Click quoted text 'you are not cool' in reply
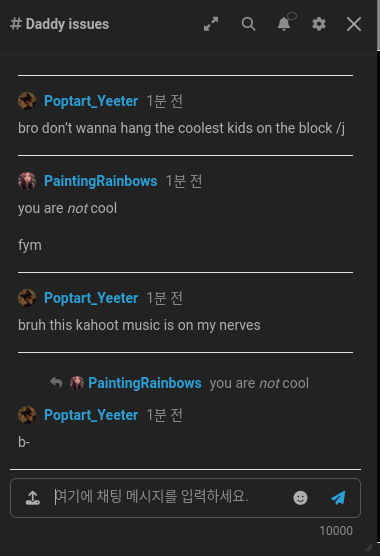 259,383
